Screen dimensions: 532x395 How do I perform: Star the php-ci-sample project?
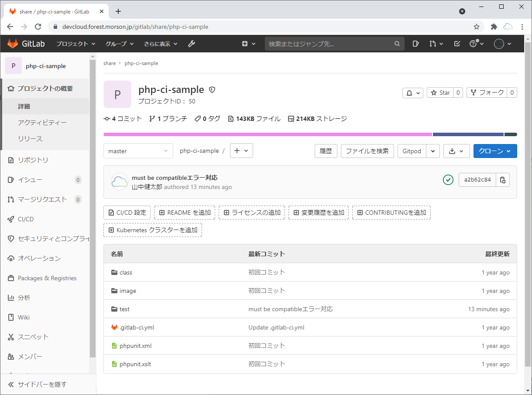point(440,93)
